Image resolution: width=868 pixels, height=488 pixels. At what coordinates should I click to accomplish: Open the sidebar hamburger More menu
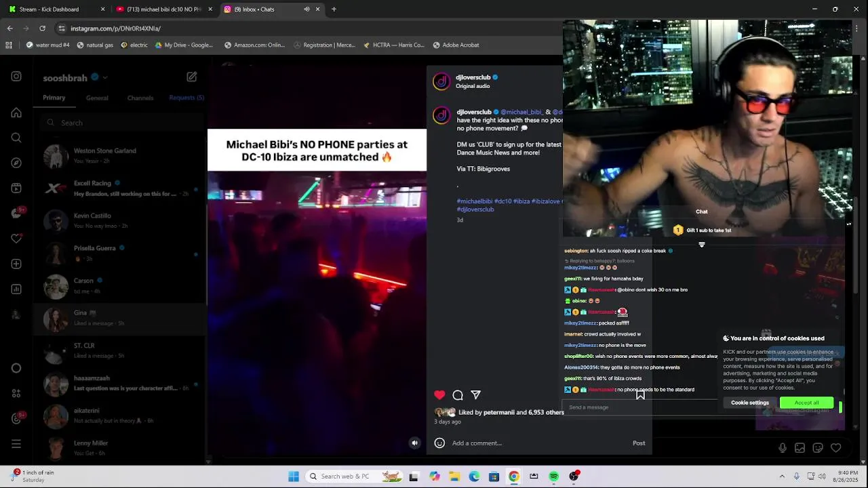[16, 444]
